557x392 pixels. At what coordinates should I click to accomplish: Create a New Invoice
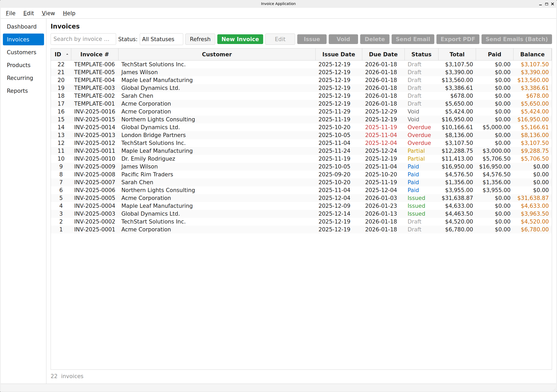[x=240, y=39]
